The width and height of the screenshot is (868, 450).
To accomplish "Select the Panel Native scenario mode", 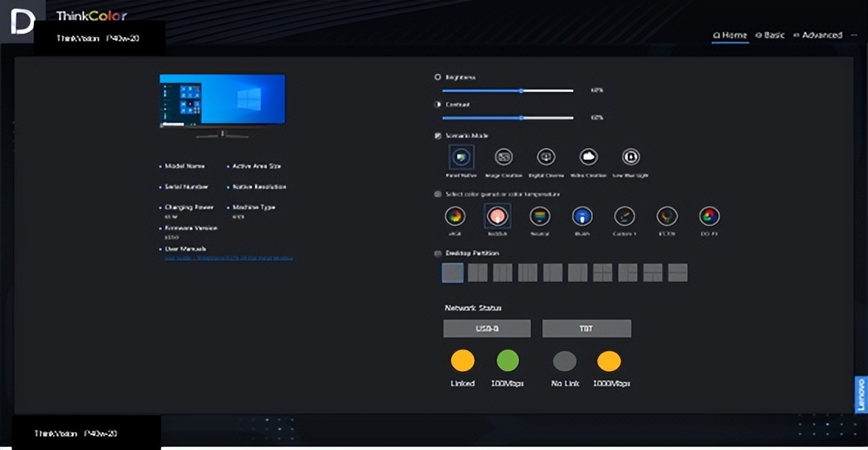I will (461, 157).
